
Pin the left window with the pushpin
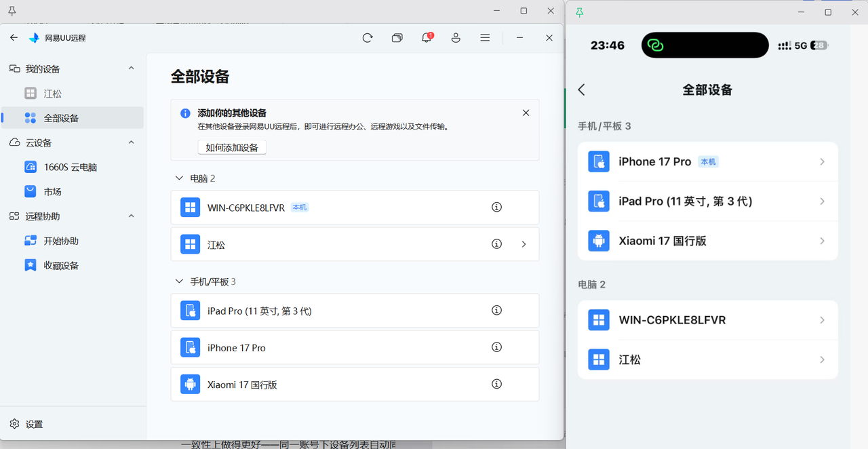12,11
